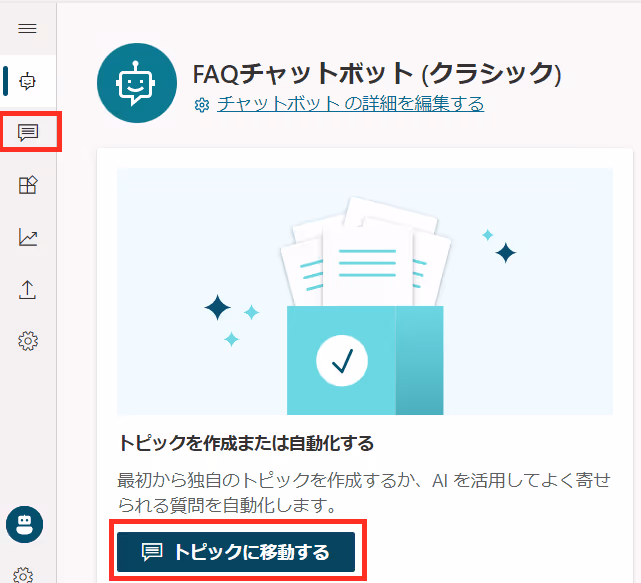This screenshot has height=583, width=641.
Task: Open the analytics chart icon in sidebar
Action: 28,237
